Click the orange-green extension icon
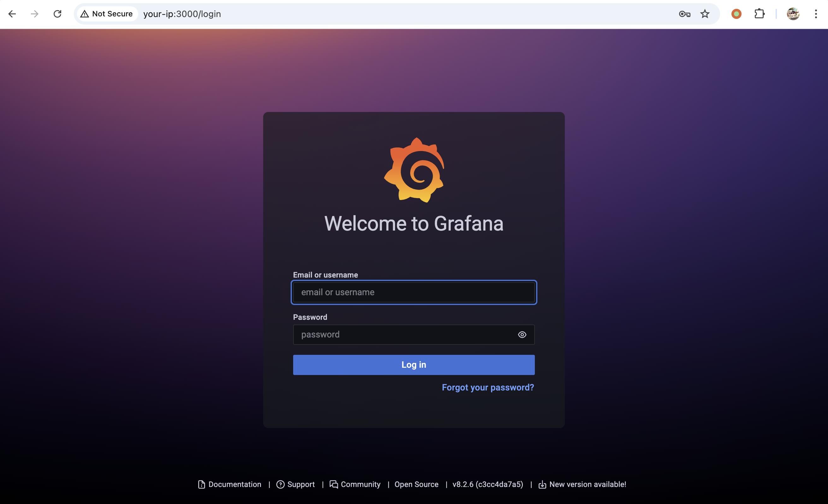 tap(736, 14)
